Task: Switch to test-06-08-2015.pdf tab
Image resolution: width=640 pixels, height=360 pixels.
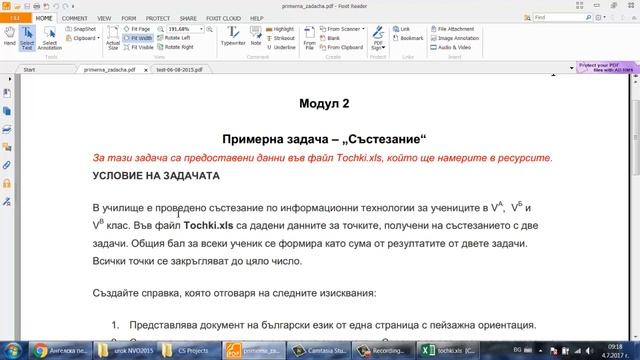Action: pos(180,70)
